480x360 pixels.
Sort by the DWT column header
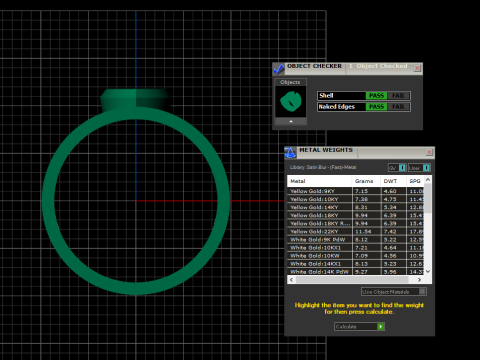(x=393, y=181)
